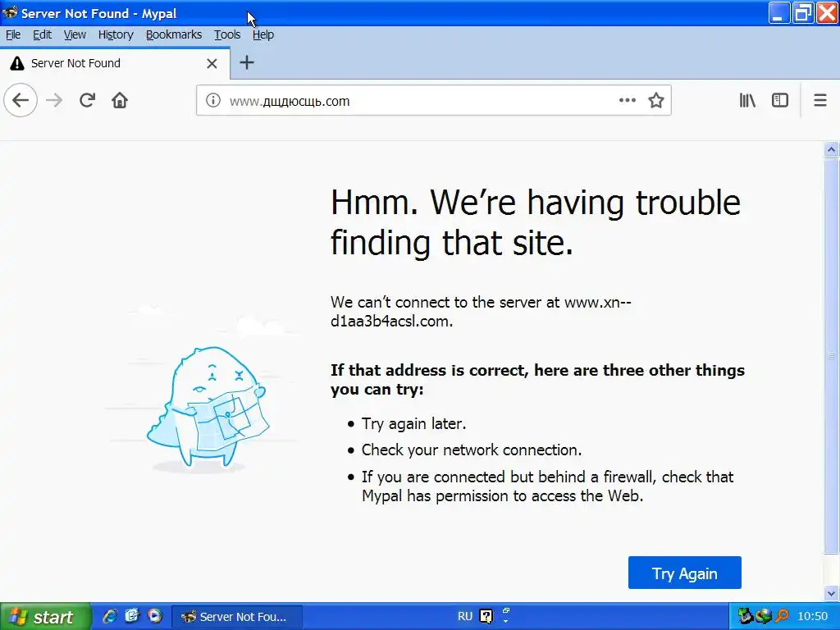
Task: Go back to the previous page
Action: click(21, 100)
